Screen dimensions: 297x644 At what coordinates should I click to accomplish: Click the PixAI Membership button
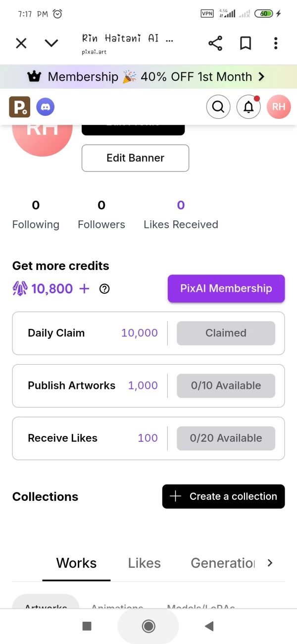pyautogui.click(x=226, y=288)
